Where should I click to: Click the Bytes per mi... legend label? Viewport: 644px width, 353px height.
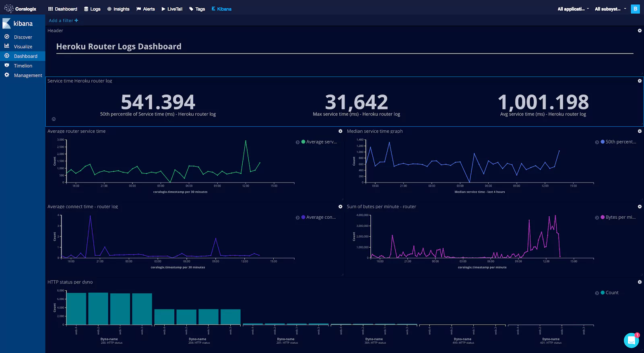[621, 218]
